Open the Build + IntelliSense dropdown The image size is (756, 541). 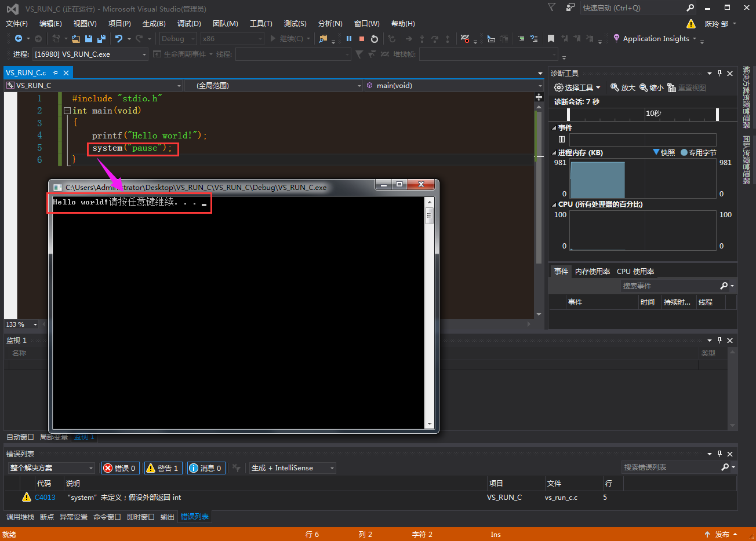[293, 468]
